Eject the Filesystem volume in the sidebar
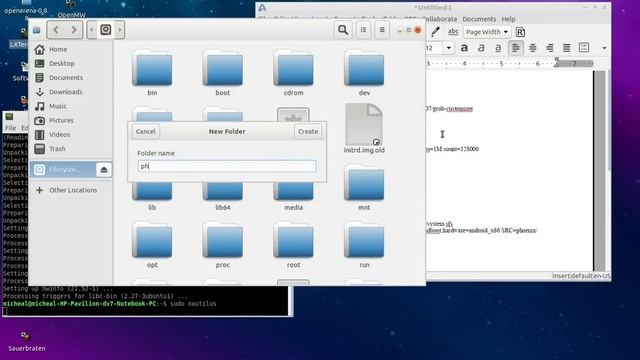Image resolution: width=640 pixels, height=360 pixels. (x=104, y=170)
